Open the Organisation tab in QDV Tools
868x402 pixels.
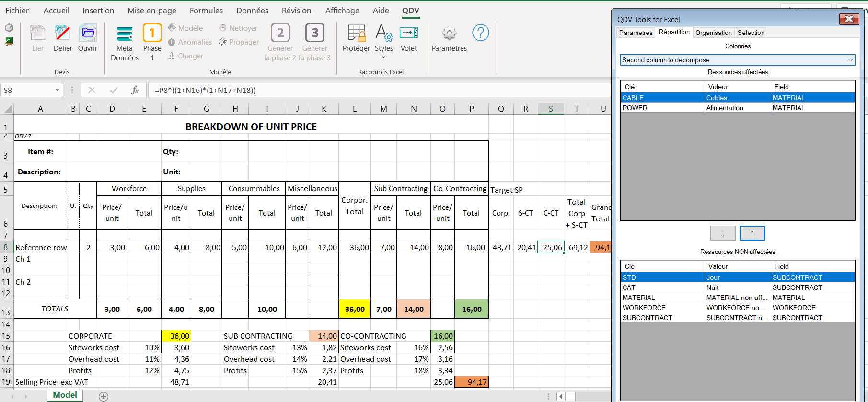[714, 33]
